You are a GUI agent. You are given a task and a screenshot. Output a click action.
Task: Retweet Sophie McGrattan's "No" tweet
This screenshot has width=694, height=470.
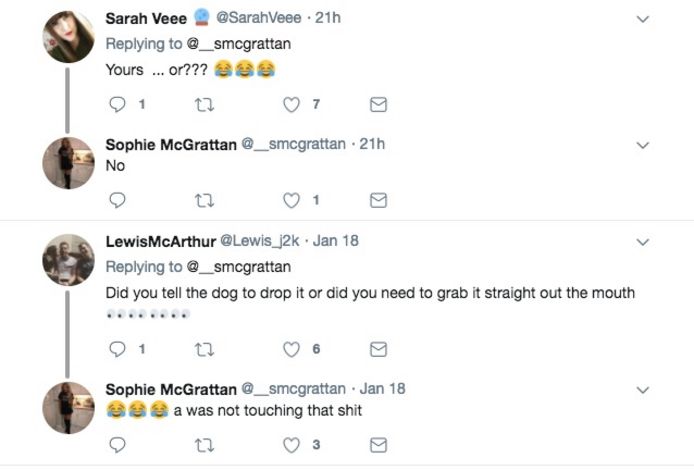click(205, 200)
